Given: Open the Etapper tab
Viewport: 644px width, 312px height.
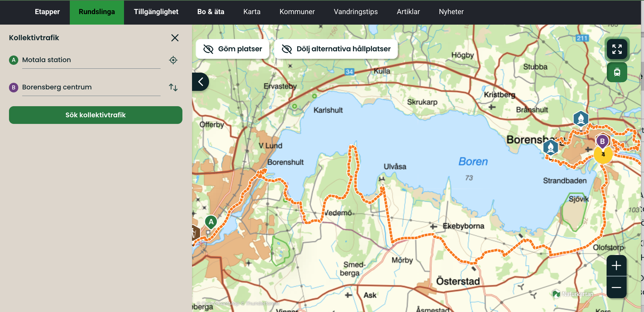Looking at the screenshot, I should [47, 12].
